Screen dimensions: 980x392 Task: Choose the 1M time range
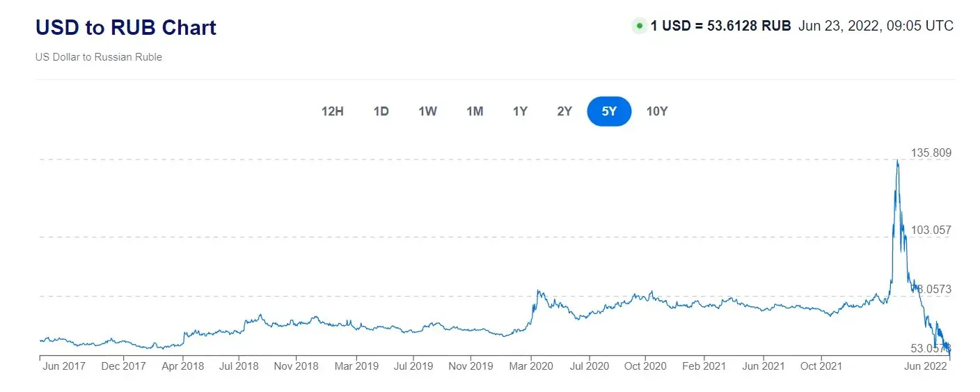tap(475, 111)
